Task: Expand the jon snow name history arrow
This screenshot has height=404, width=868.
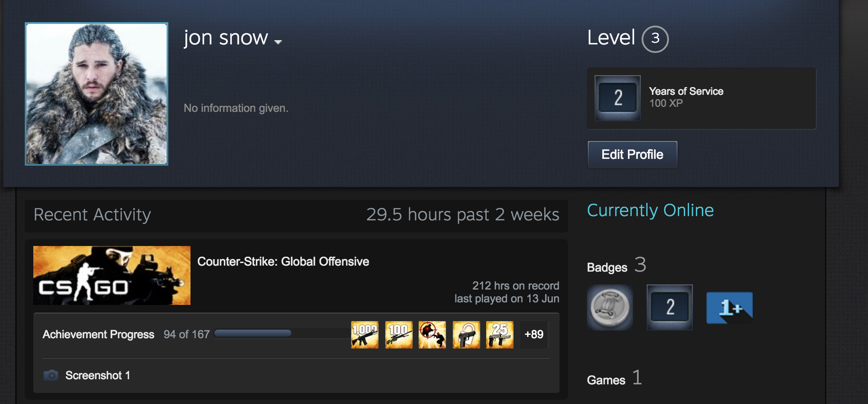Action: click(278, 42)
